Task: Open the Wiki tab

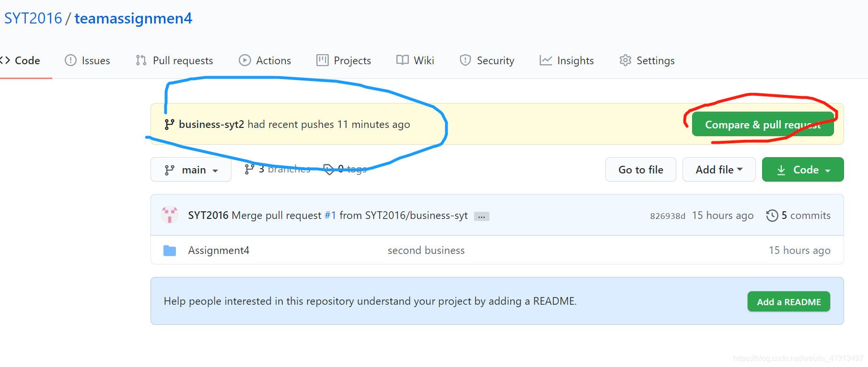Action: (x=415, y=60)
